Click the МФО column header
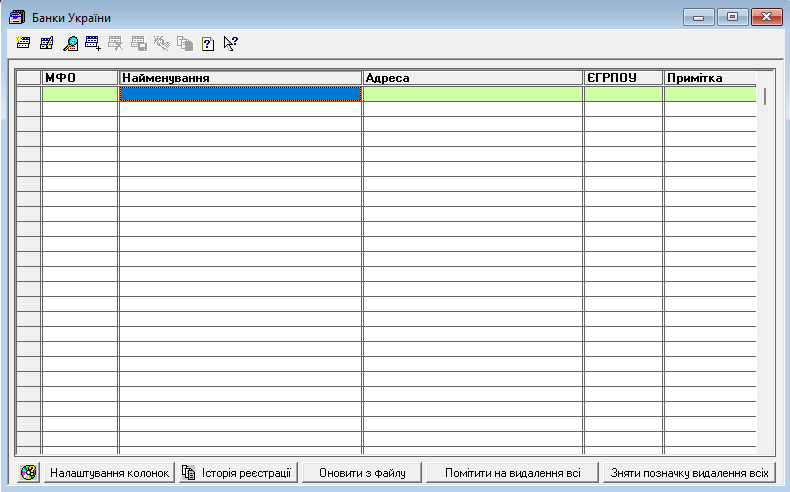This screenshot has height=492, width=790. (x=80, y=78)
